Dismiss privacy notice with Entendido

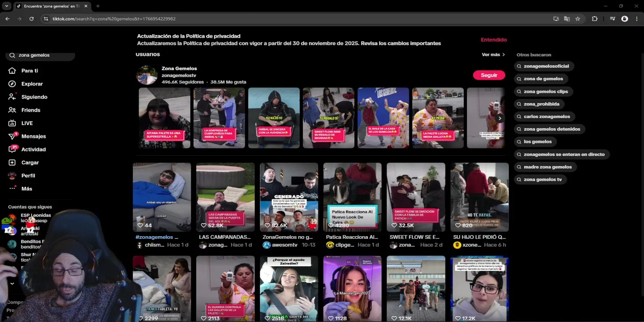pos(494,40)
